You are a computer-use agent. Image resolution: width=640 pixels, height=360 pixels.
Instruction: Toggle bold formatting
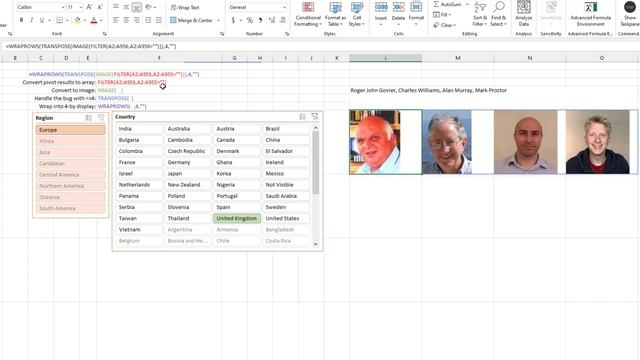pos(21,20)
